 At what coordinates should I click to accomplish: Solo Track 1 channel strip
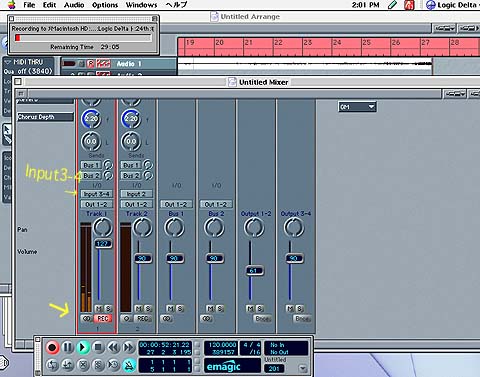click(x=108, y=309)
